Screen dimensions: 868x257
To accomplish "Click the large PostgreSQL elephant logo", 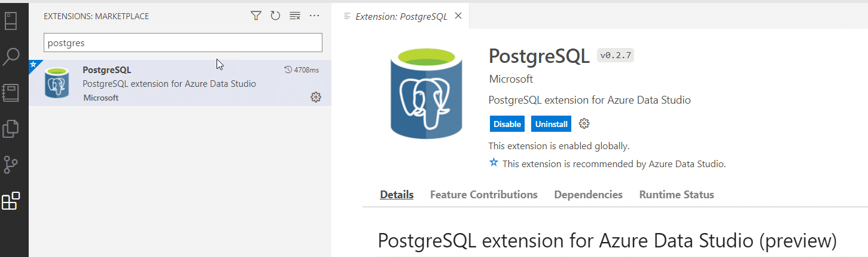I will pos(426,93).
